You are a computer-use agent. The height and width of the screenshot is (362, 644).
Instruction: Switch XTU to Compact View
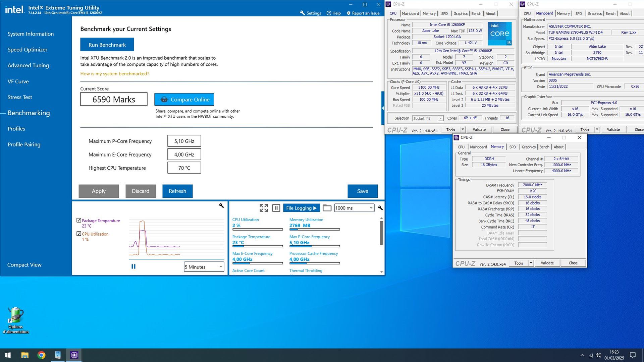pos(24,265)
